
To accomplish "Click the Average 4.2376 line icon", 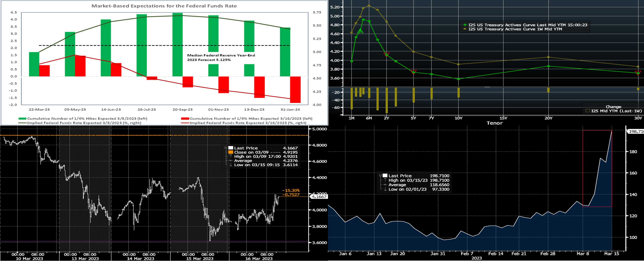I will pyautogui.click(x=231, y=161).
